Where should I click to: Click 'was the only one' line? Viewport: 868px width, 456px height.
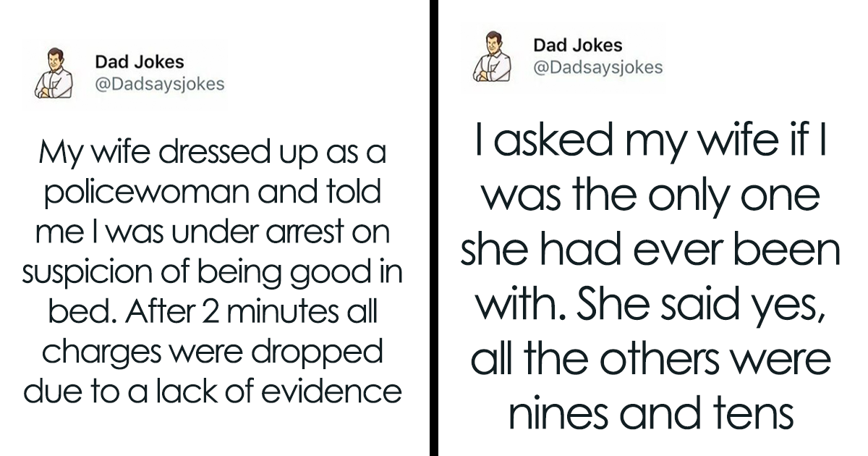pyautogui.click(x=650, y=195)
